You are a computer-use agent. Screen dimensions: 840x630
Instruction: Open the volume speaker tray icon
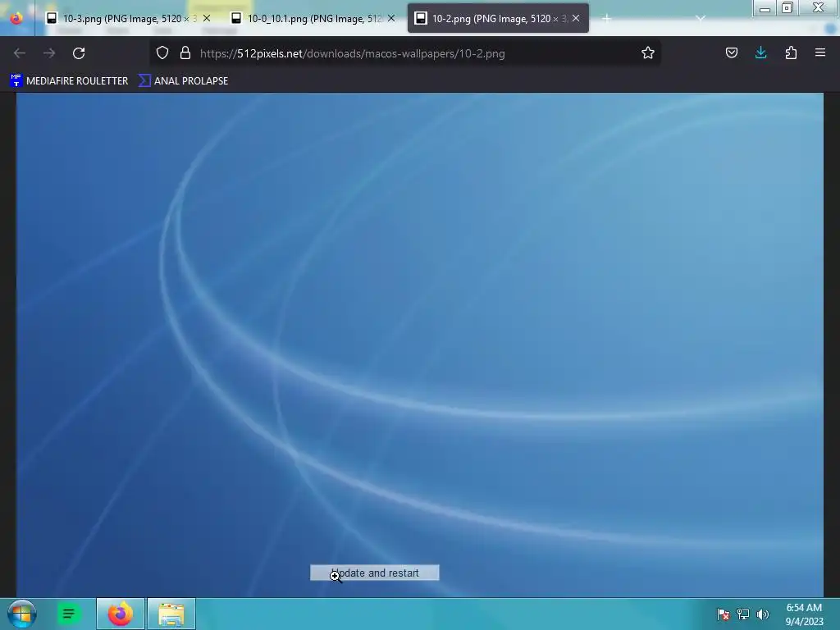pos(763,614)
